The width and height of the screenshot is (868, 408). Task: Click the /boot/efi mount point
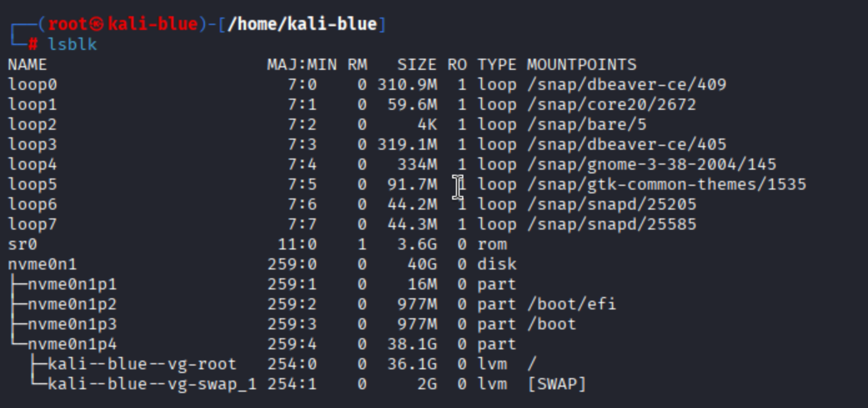pyautogui.click(x=571, y=304)
